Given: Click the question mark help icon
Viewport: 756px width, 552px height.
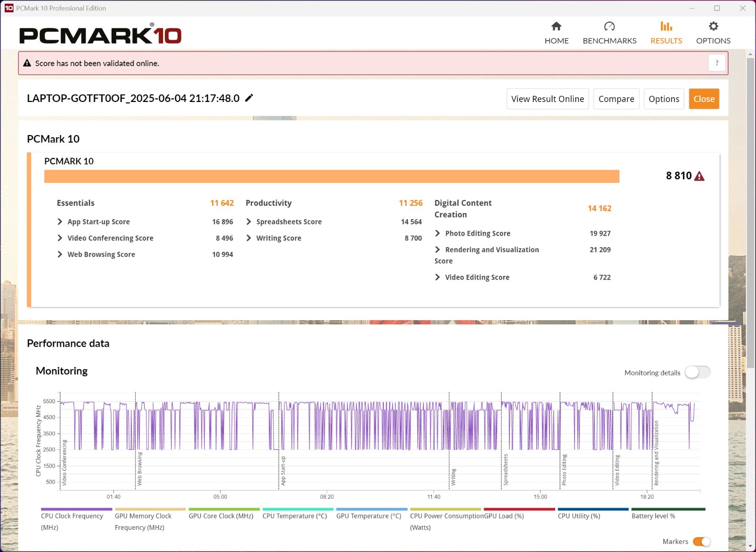Looking at the screenshot, I should pos(717,63).
